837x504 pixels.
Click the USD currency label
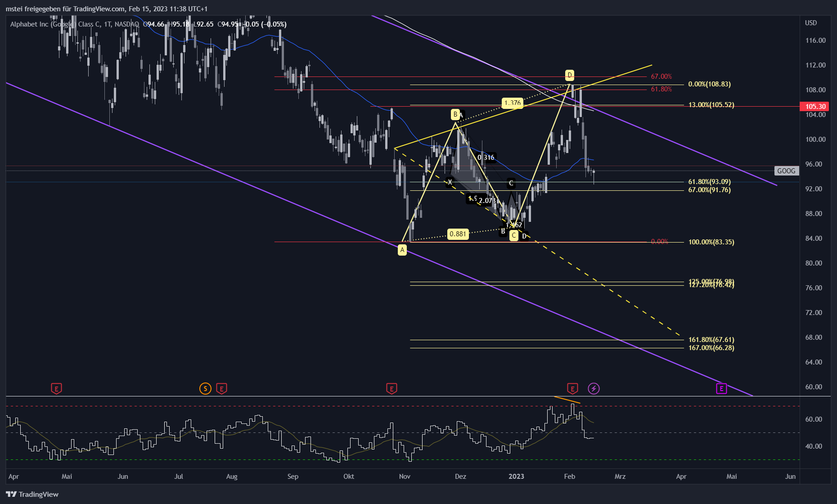coord(811,23)
